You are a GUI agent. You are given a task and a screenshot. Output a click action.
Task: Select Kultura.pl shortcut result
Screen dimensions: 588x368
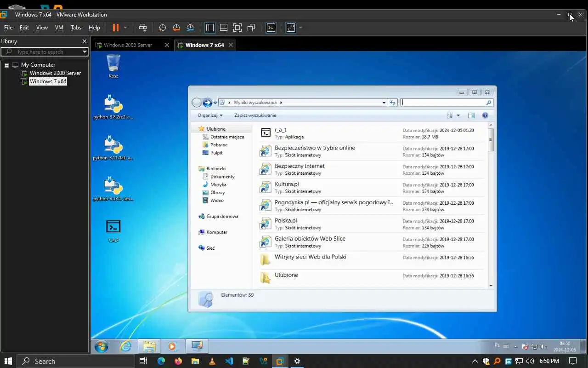371,188
